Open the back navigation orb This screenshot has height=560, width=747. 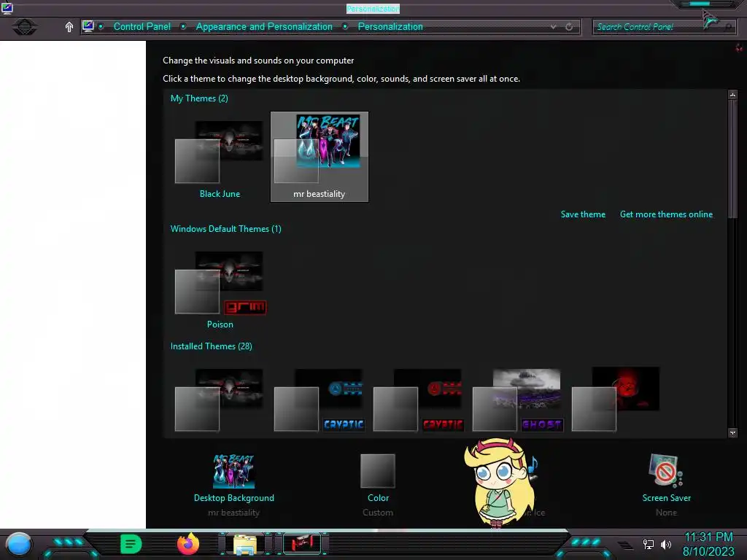(x=24, y=27)
